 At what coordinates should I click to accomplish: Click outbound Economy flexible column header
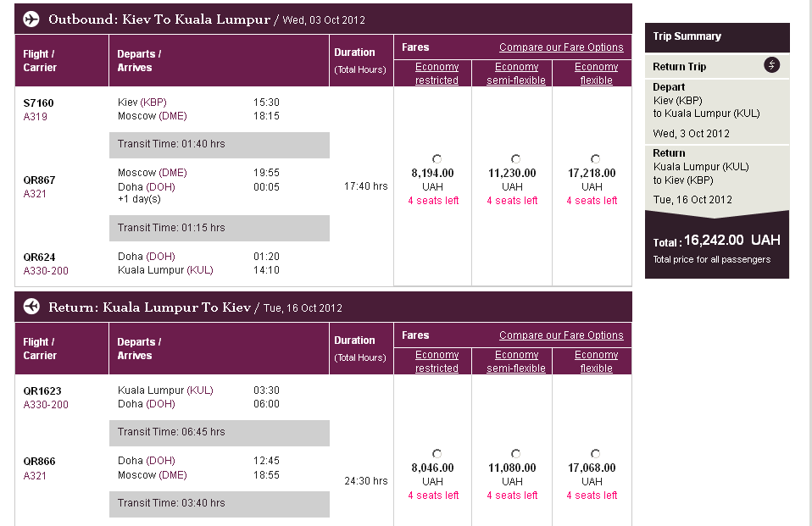coord(596,74)
